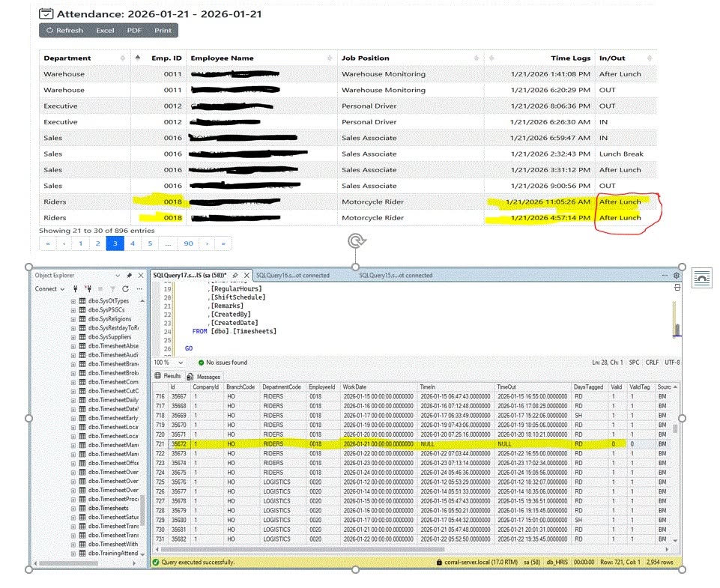The width and height of the screenshot is (720, 588).
Task: Switch to the SQLQuery15 not connected tab
Action: click(x=396, y=276)
